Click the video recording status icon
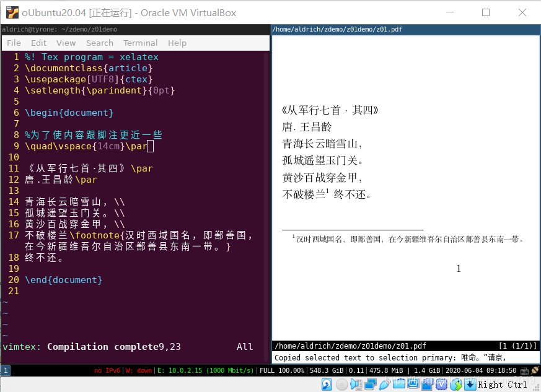 (x=427, y=385)
